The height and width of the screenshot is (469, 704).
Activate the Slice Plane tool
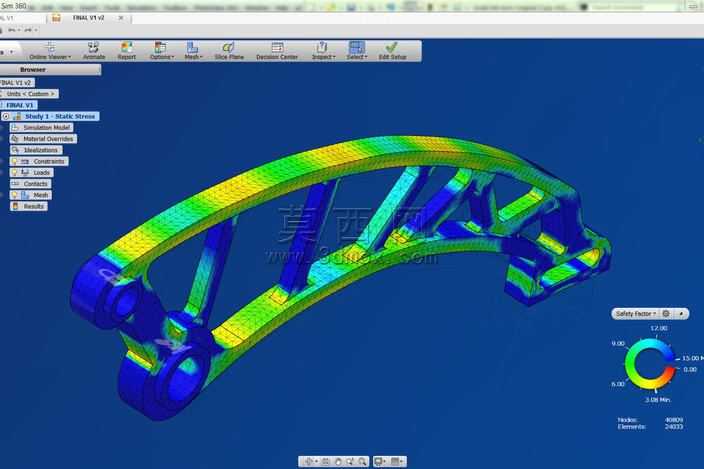[x=229, y=51]
